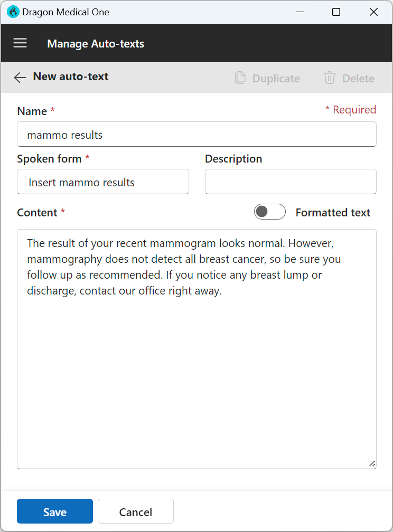Enable the Formatted text toggle
Image resolution: width=393 pixels, height=532 pixels.
[x=269, y=211]
